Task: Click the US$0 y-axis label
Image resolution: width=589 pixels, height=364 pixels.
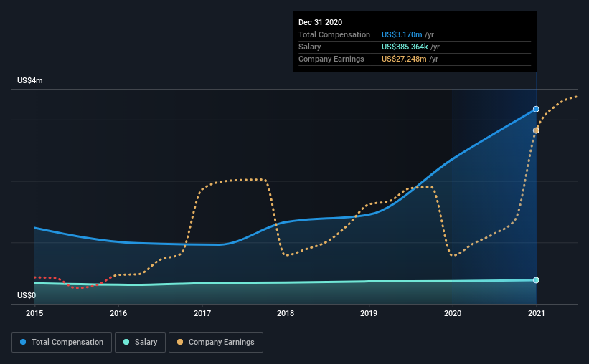Action: tap(27, 296)
